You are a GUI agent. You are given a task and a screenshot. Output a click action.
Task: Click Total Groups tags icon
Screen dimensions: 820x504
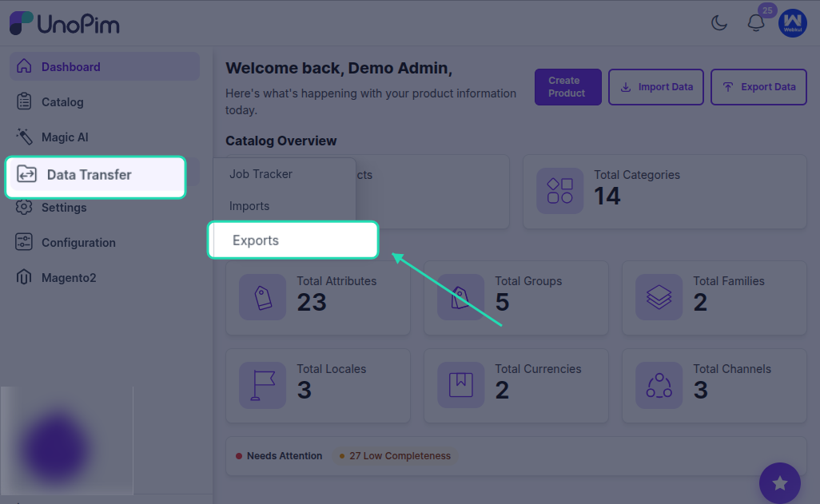460,297
